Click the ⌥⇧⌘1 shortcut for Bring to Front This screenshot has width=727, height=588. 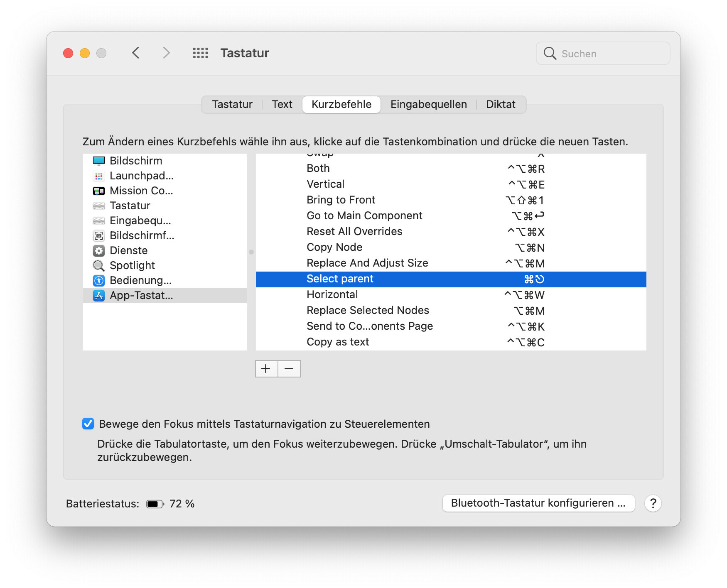pyautogui.click(x=525, y=201)
